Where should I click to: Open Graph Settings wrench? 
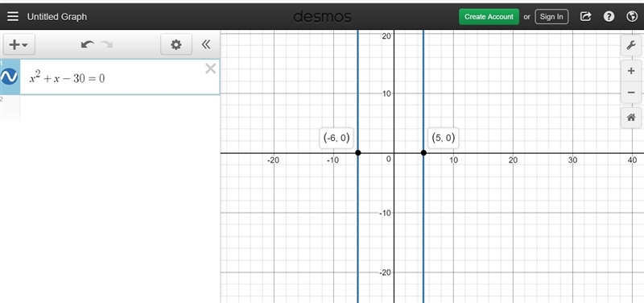pos(631,45)
